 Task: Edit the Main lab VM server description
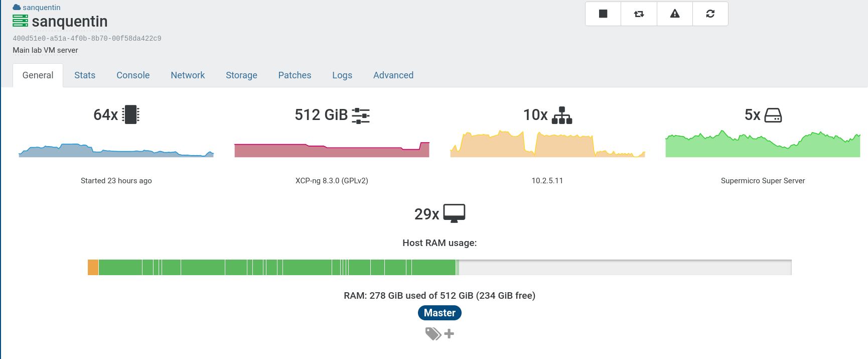coord(45,50)
